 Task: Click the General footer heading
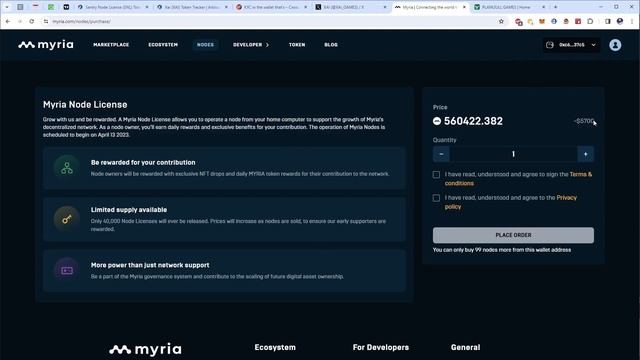[x=465, y=347]
